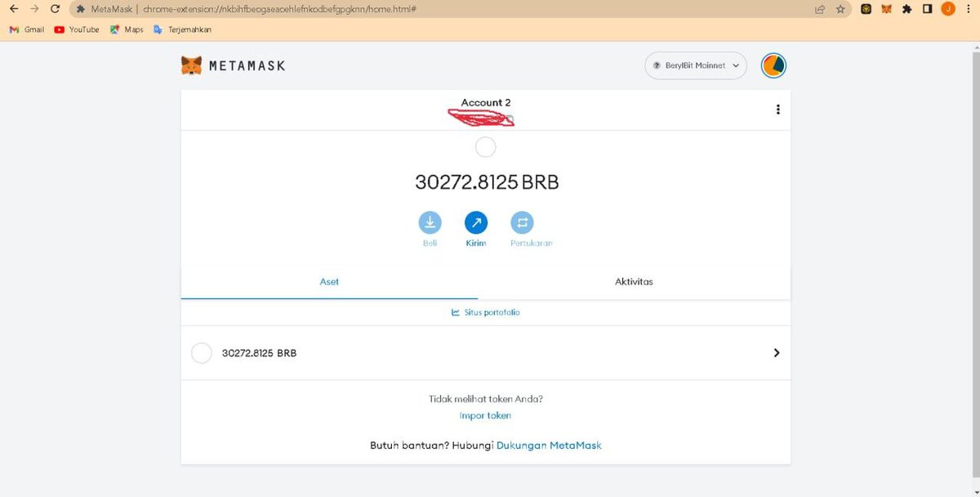Open the Chrome profile avatar J

948,9
